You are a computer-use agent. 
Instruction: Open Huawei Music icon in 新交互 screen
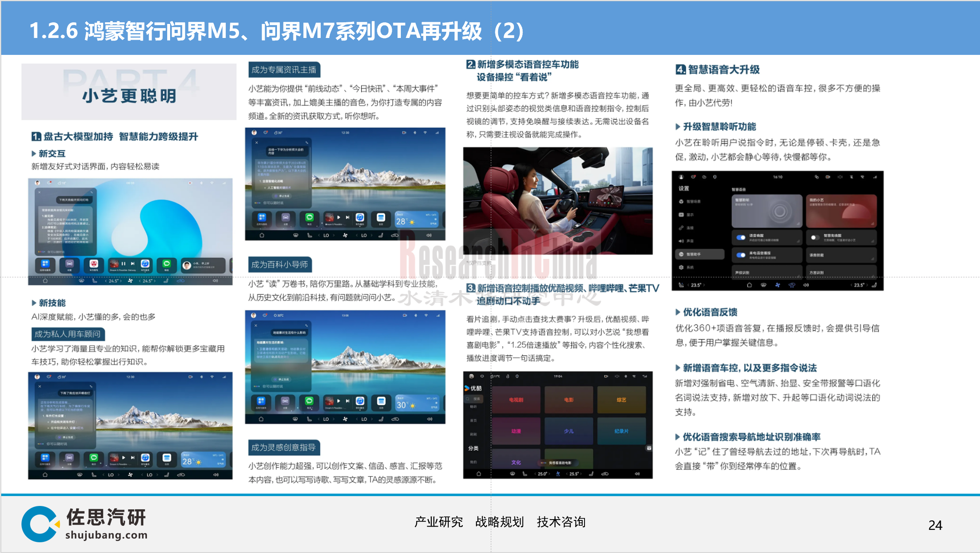click(145, 264)
